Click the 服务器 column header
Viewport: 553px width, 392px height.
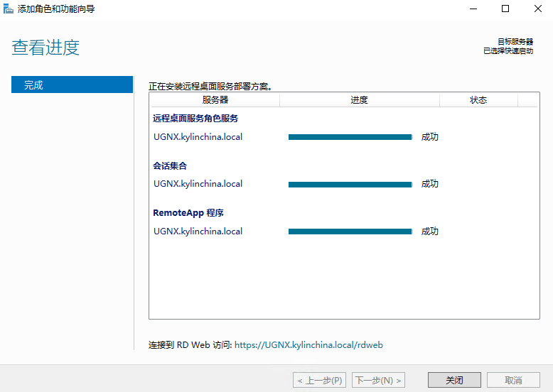215,100
